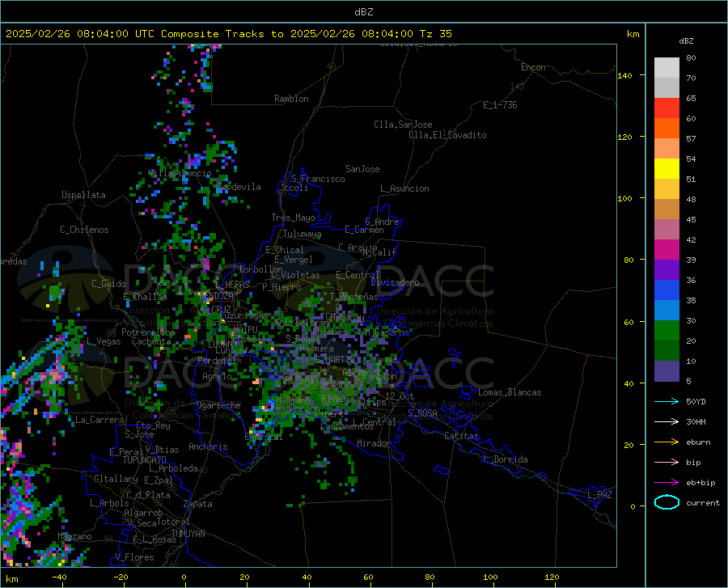
Task: Pick the purple swatch in the dBZ scale
Action: tap(667, 269)
